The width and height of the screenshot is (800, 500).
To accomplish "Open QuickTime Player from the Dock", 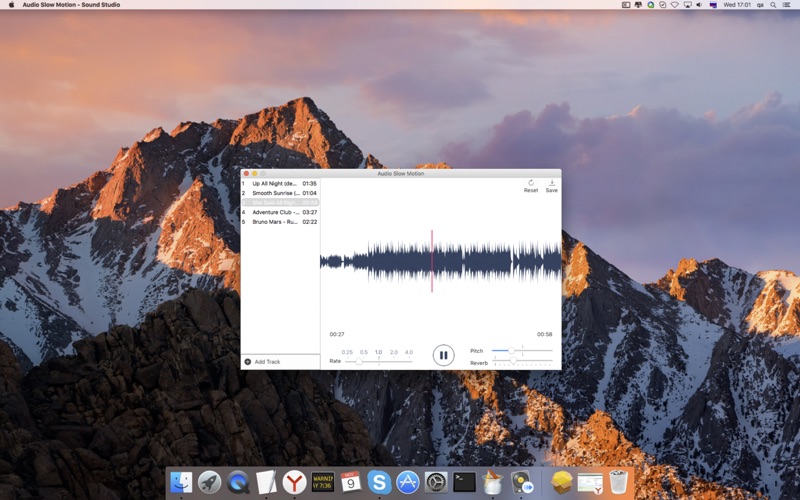I will click(x=238, y=482).
